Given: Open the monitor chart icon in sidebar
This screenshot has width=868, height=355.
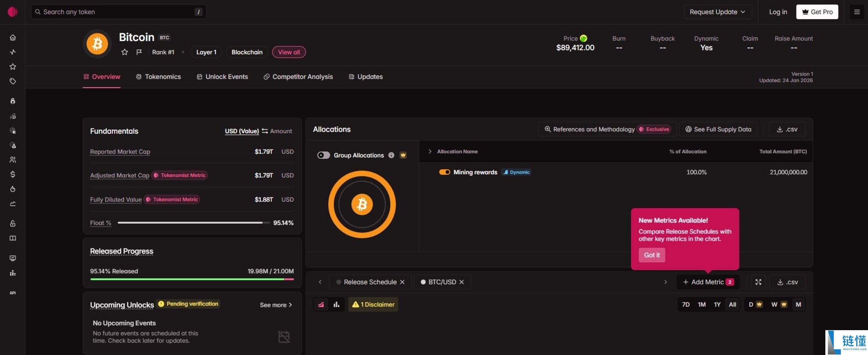Looking at the screenshot, I should 13,258.
